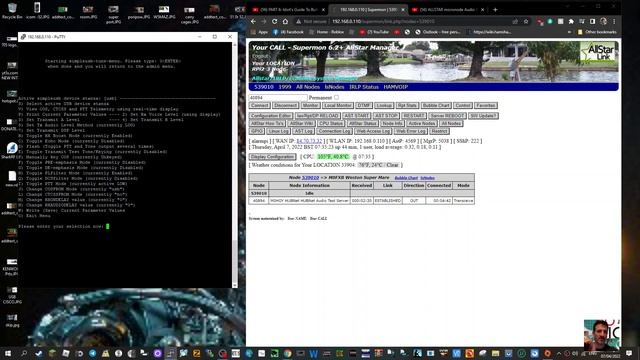
Task: Open a new Chrome tab with plus
Action: point(495,9)
